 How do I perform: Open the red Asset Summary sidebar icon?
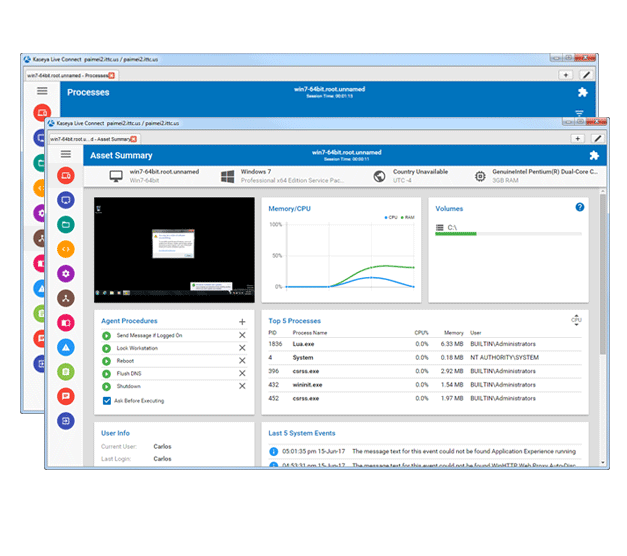66,176
